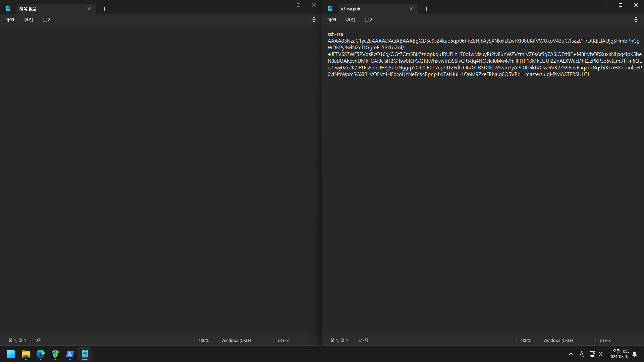The image size is (644, 362).
Task: Click UTF-8 encoding in right status bar
Action: (605, 340)
